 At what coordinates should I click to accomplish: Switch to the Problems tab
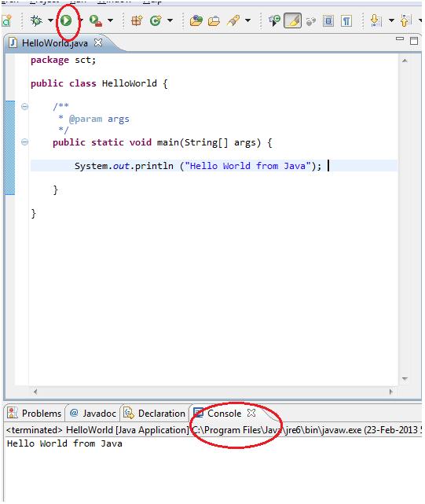click(x=35, y=414)
